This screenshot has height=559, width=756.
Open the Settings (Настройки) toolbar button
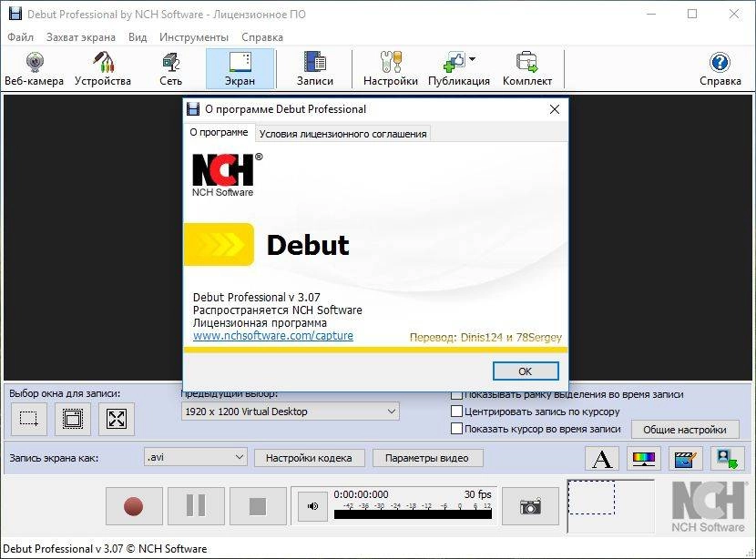391,68
